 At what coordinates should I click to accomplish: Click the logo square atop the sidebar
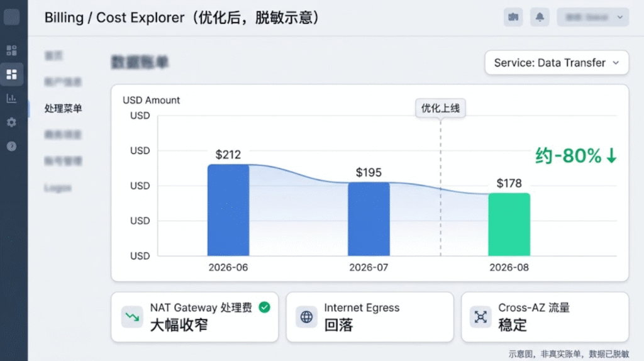click(11, 17)
